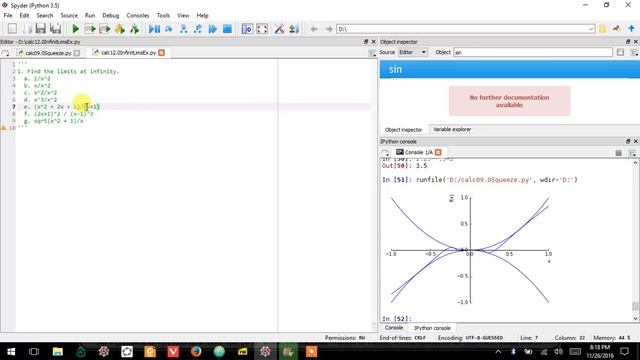Viewport: 640px width, 360px height.
Task: Open the Consoles menu
Action: click(x=138, y=16)
